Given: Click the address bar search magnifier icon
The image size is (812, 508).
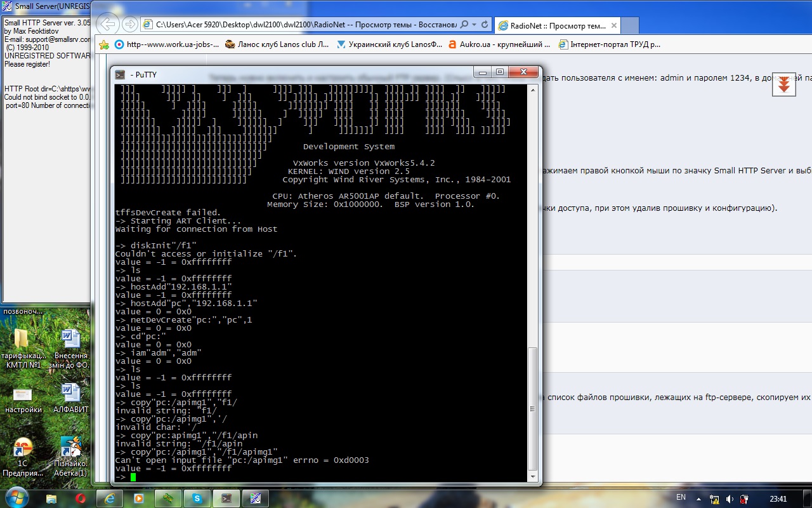Looking at the screenshot, I should [x=464, y=24].
